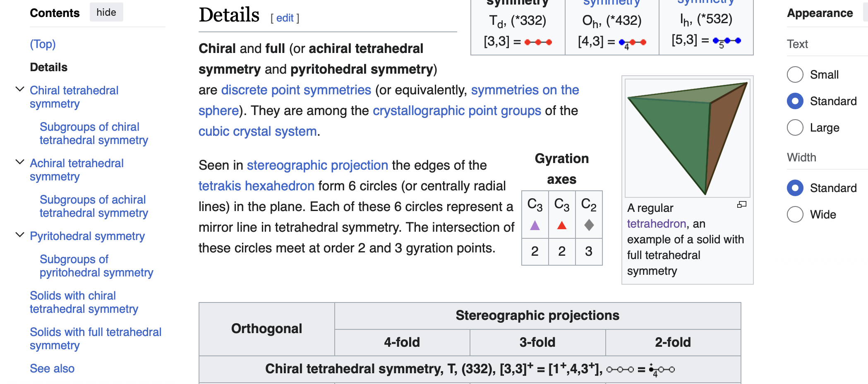This screenshot has height=384, width=868.
Task: Select the Large text size radio button
Action: pos(795,127)
